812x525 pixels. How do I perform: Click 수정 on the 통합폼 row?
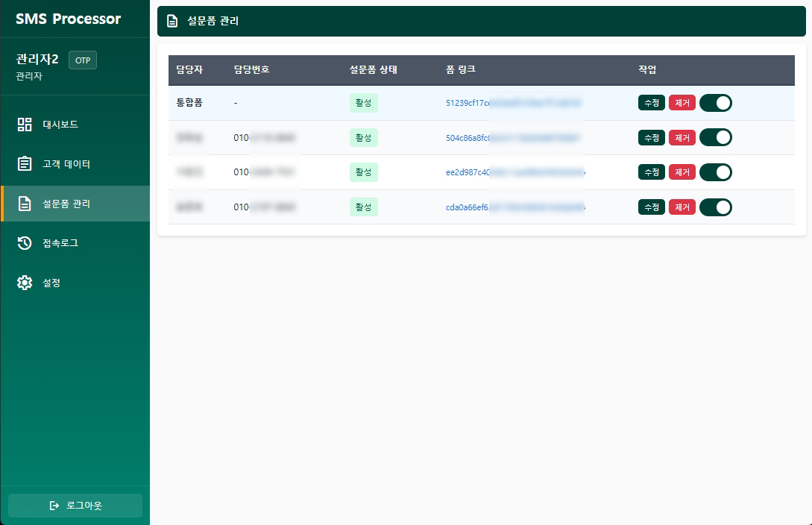(651, 103)
